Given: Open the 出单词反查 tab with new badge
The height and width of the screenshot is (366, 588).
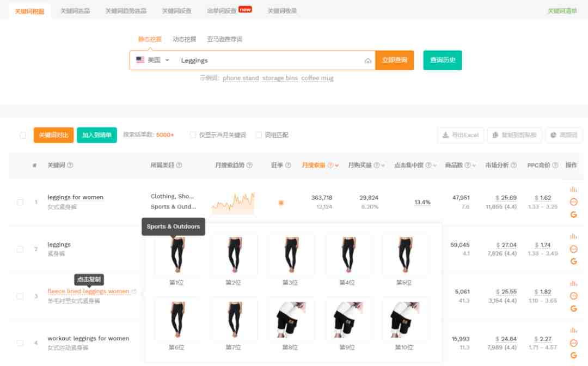Looking at the screenshot, I should [x=229, y=10].
